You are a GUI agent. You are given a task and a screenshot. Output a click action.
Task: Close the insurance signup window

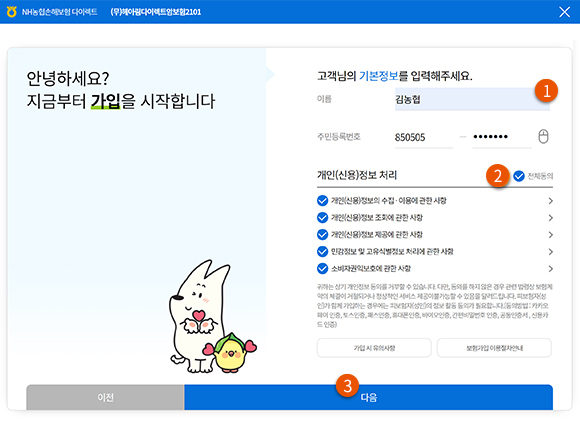564,12
